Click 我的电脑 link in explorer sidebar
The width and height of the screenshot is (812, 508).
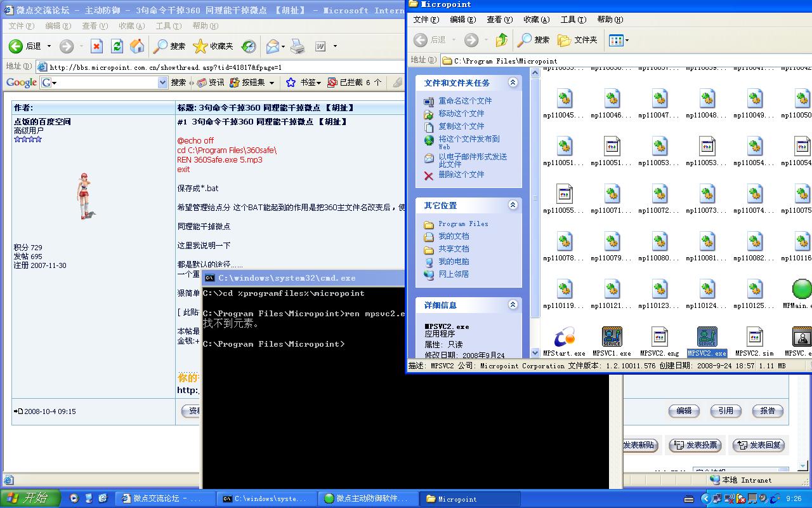(x=454, y=261)
